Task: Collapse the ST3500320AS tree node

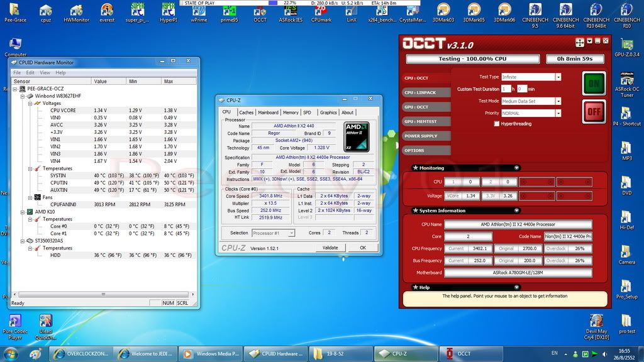Action: point(23,241)
